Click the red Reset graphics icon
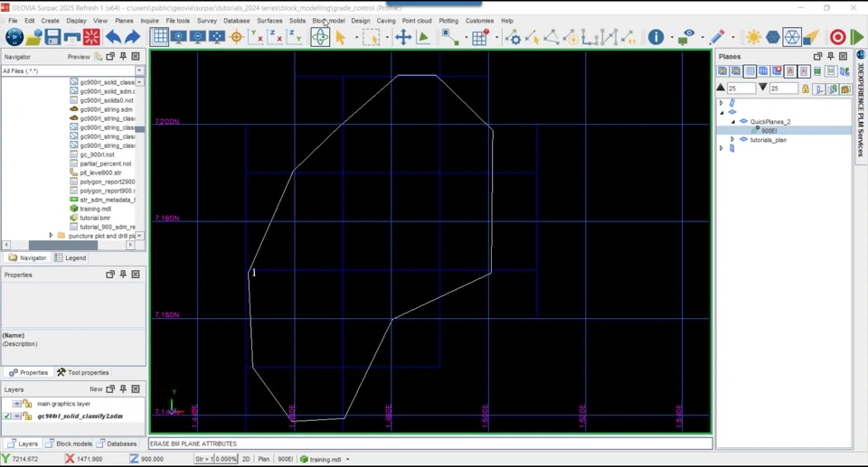 [91, 38]
